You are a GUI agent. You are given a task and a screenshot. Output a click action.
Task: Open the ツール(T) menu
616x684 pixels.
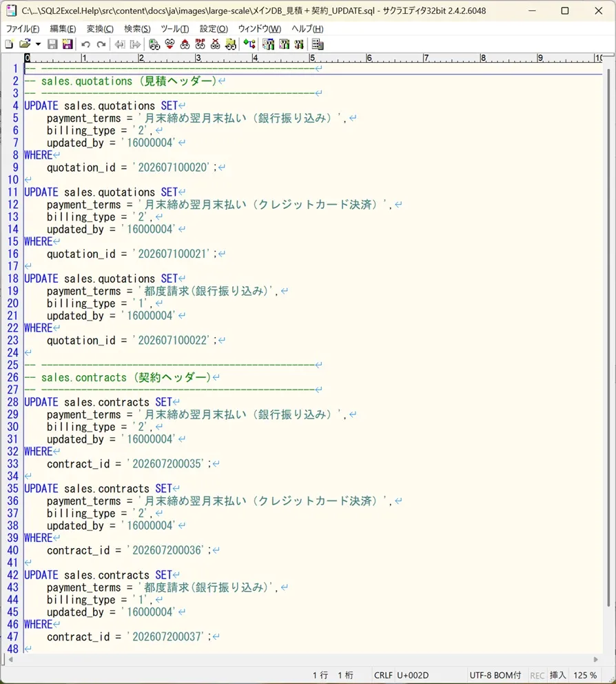coord(175,29)
